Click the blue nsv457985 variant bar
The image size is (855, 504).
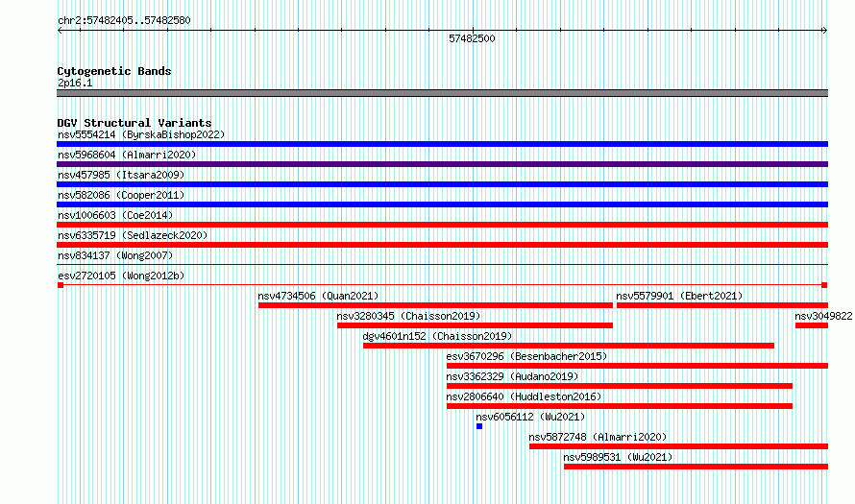(442, 184)
